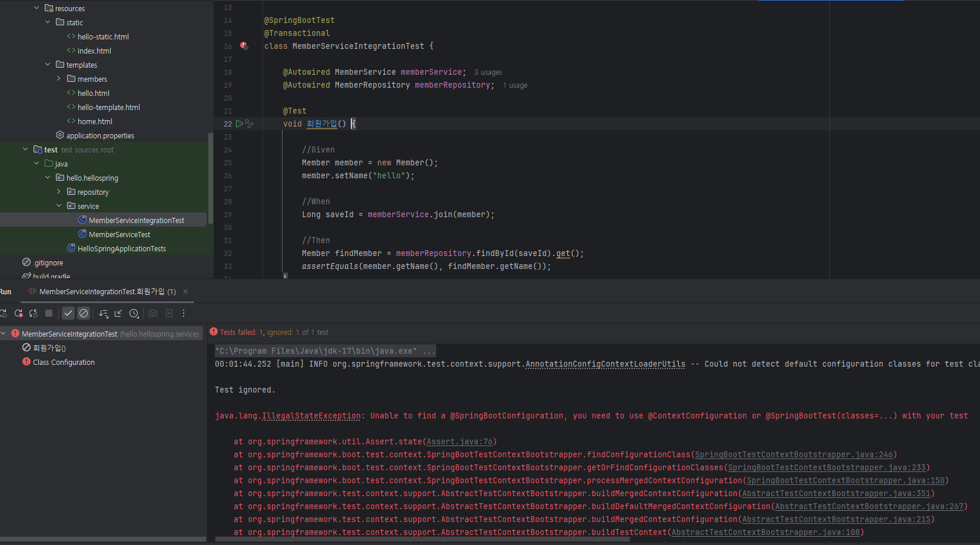
Task: Click the @SpringBootTest annotation
Action: (300, 20)
